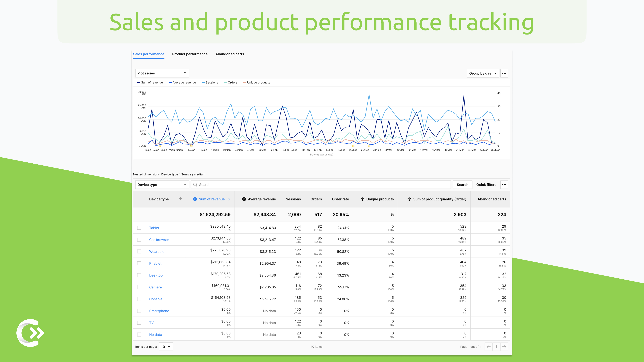Image resolution: width=644 pixels, height=362 pixels.
Task: Add a nested dimension with plus icon
Action: (180, 199)
